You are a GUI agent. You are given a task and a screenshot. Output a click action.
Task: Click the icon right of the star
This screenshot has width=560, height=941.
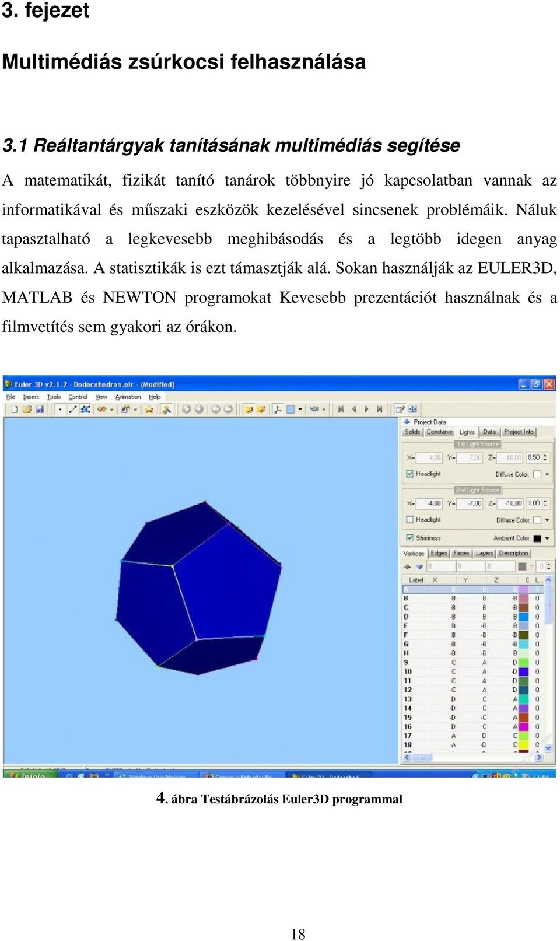(167, 410)
